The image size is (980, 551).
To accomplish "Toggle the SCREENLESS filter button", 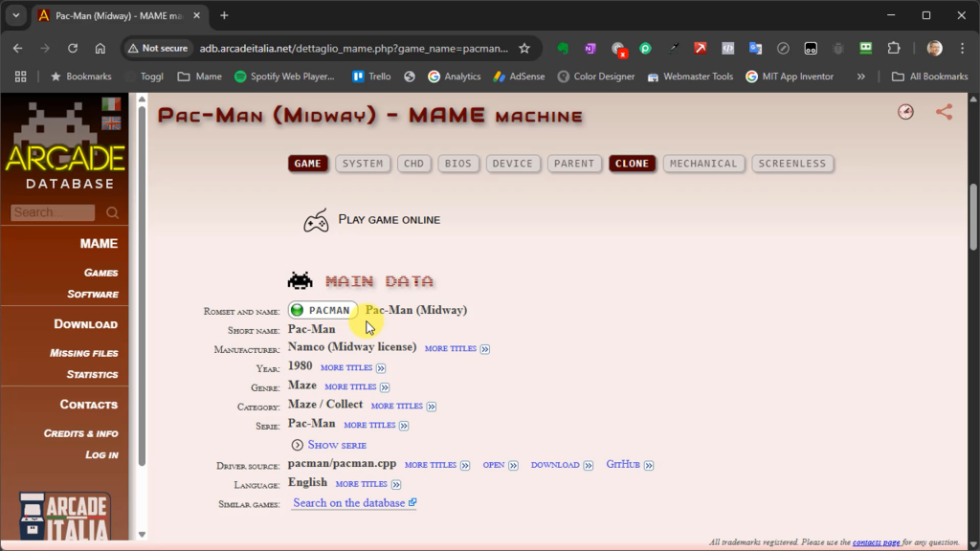I will pos(791,164).
